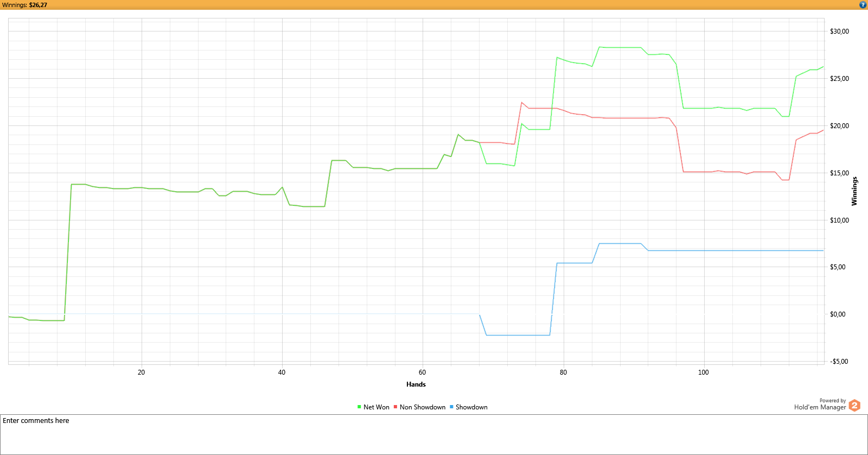Toggle the Showdown legend label
Viewport: 868px width, 455px height.
click(471, 407)
